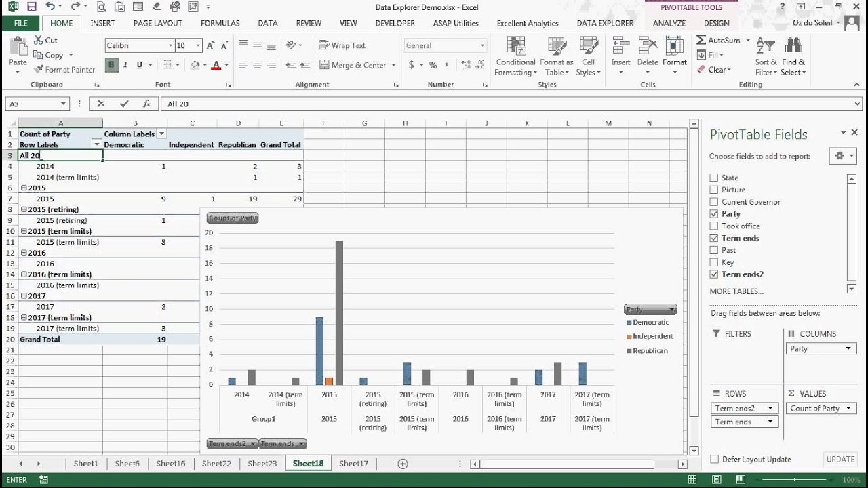Open Row Labels filter dropdown
The image size is (868, 488).
pyautogui.click(x=96, y=144)
